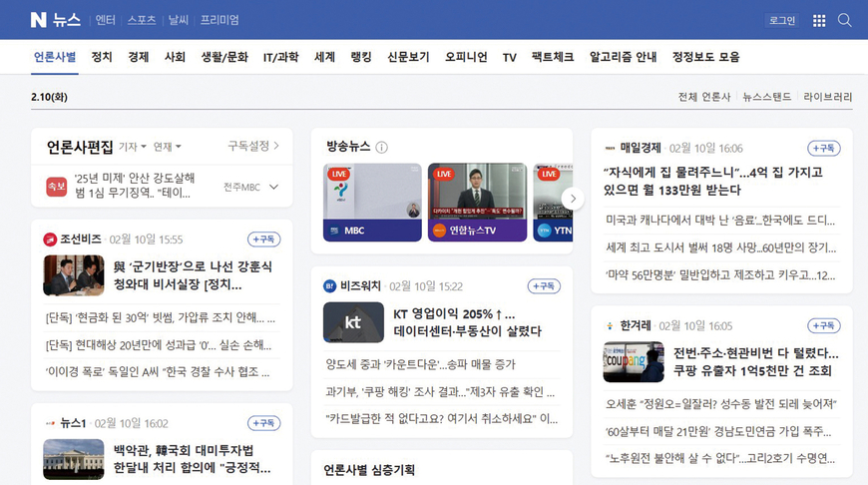Viewport: 868px width, 485px height.
Task: Open the 기자 dropdown filter
Action: pos(133,148)
